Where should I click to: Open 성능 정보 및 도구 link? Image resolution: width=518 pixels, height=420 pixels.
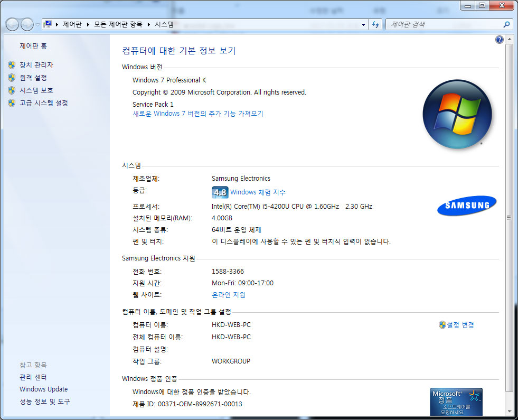45,402
